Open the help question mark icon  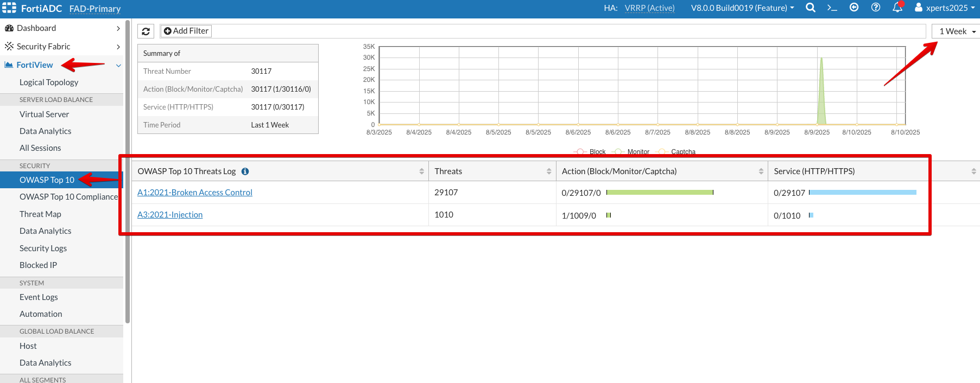[876, 8]
